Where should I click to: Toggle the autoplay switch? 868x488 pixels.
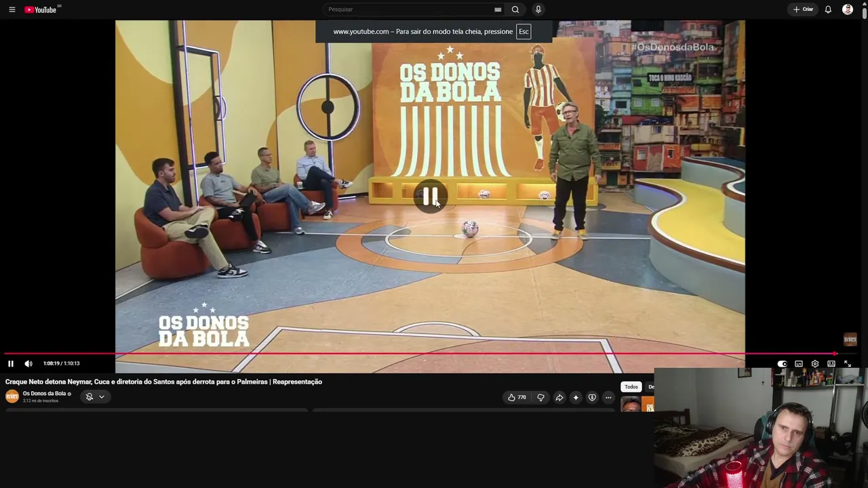click(782, 364)
